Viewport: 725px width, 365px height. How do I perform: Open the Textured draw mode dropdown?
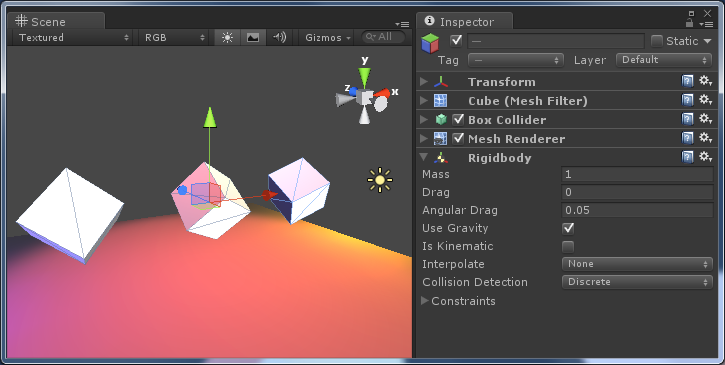(x=74, y=37)
